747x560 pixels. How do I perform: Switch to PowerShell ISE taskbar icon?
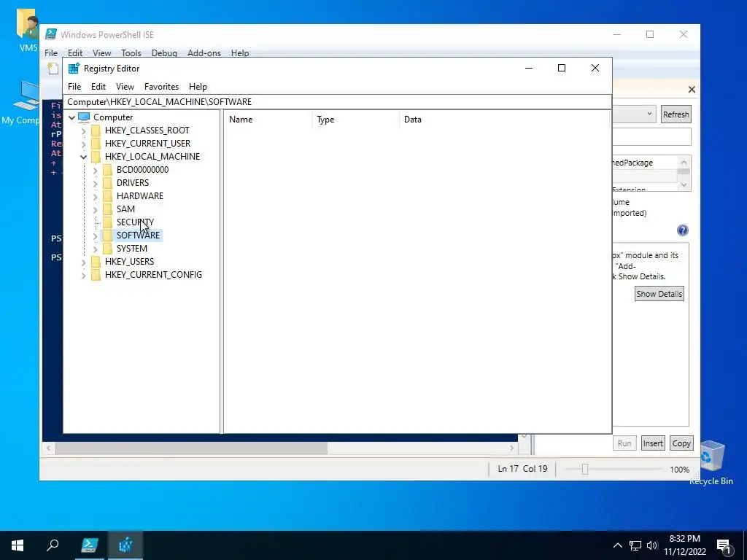pyautogui.click(x=89, y=545)
